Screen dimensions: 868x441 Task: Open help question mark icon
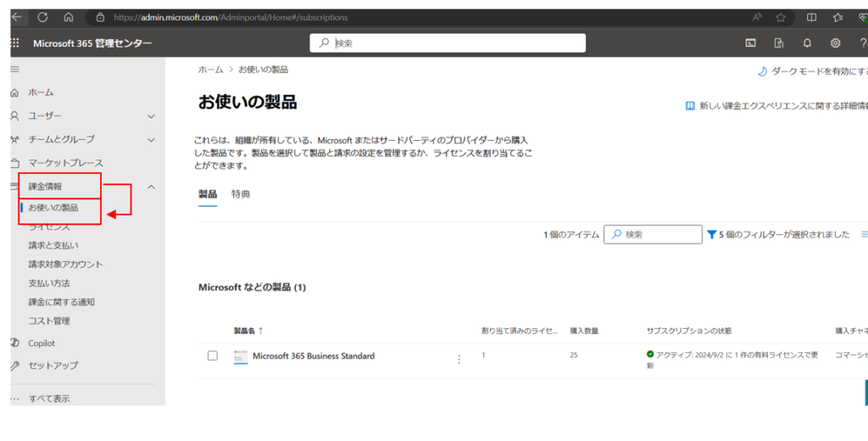pos(863,43)
